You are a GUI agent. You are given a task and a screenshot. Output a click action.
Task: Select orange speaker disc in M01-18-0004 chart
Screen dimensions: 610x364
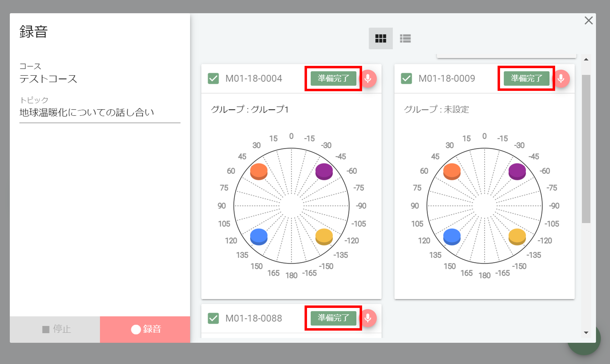coord(259,171)
